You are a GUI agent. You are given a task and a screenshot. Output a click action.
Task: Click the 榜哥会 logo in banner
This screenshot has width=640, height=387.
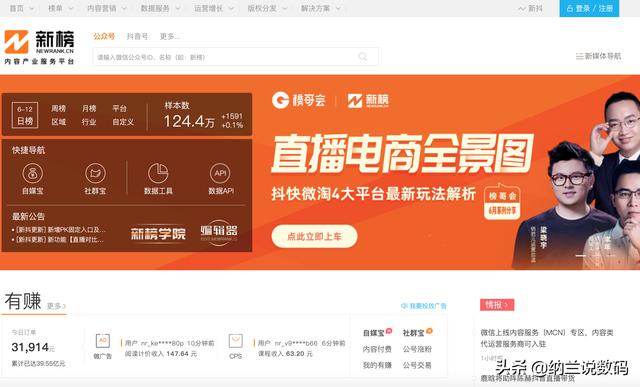click(299, 100)
